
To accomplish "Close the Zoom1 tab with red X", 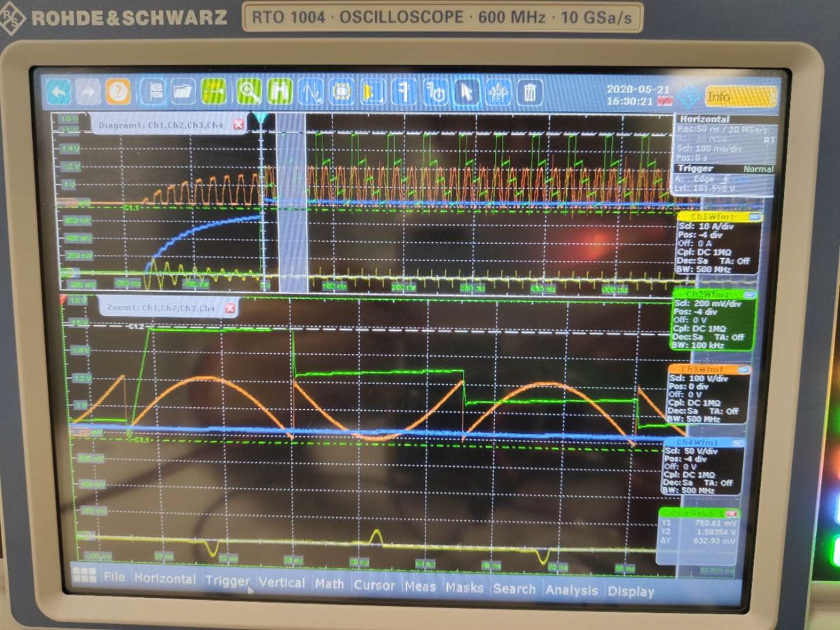I will [x=230, y=308].
